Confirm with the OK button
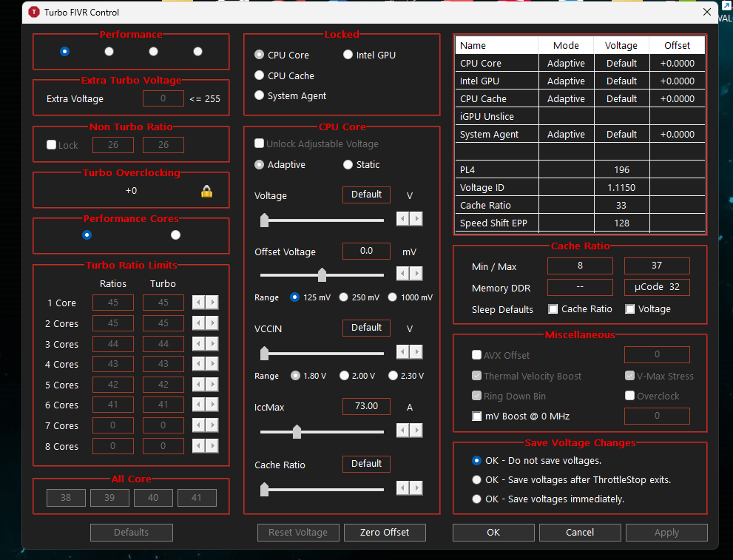The width and height of the screenshot is (733, 560). point(493,533)
